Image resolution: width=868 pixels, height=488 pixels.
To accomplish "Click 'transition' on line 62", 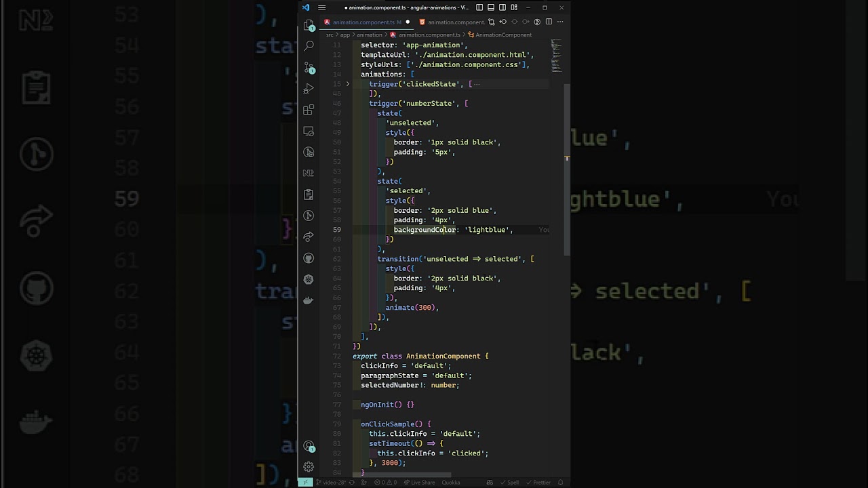I will [398, 259].
